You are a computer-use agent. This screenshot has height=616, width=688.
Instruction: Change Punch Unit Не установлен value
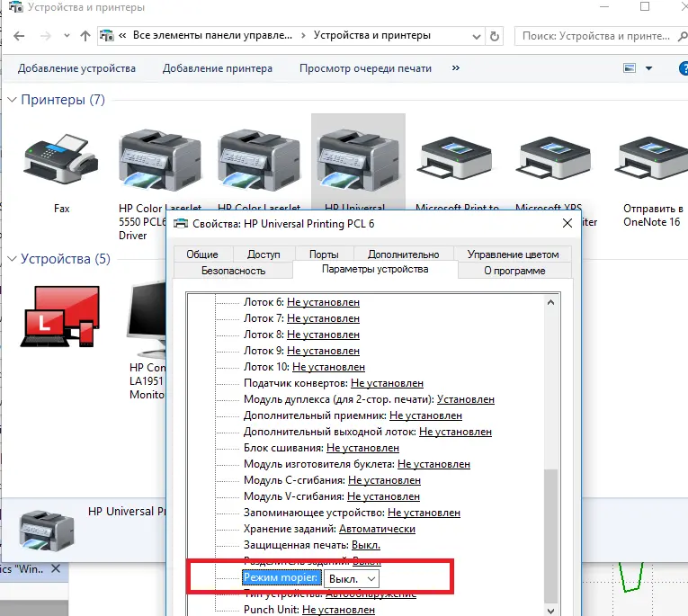(x=338, y=611)
